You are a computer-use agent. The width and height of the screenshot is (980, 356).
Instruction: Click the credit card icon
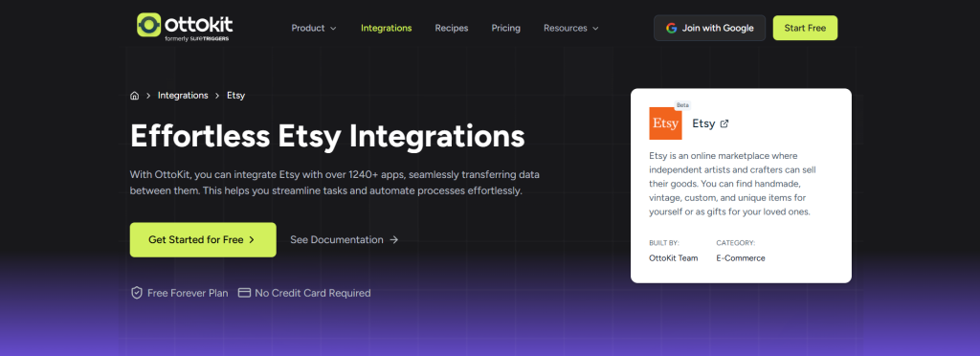click(244, 293)
